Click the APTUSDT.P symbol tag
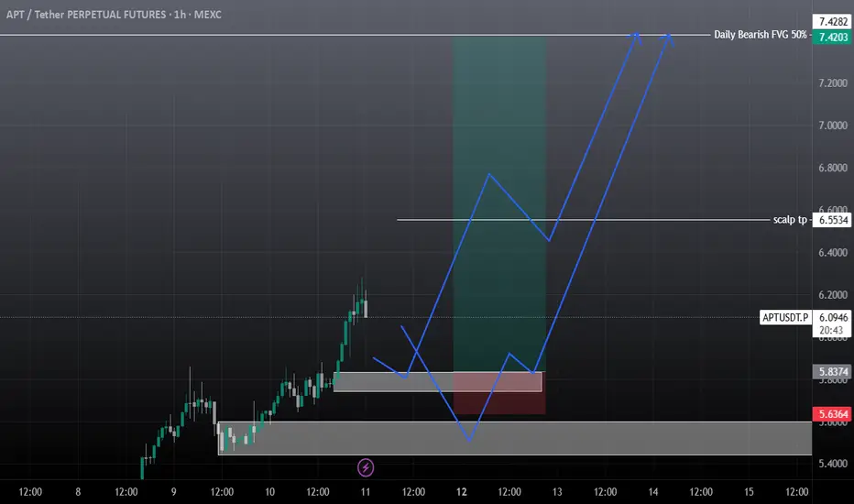854x504 pixels. 785,317
